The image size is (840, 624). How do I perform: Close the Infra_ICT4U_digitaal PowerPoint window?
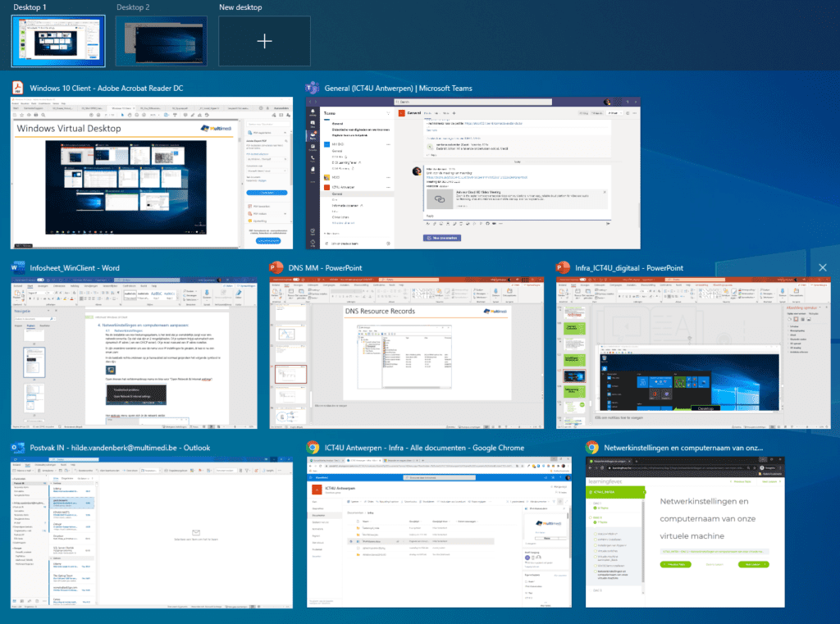[x=823, y=267]
